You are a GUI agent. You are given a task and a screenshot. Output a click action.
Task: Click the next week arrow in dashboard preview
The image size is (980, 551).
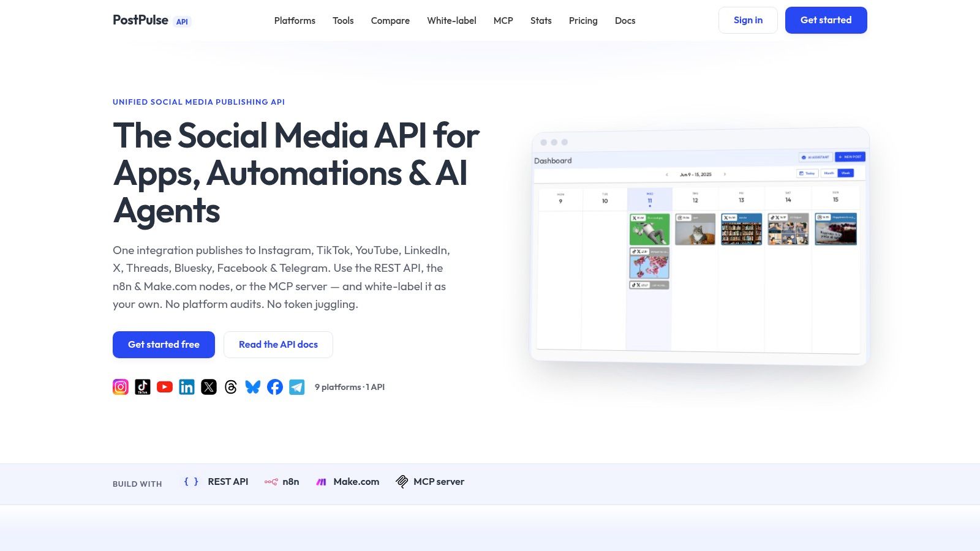725,174
